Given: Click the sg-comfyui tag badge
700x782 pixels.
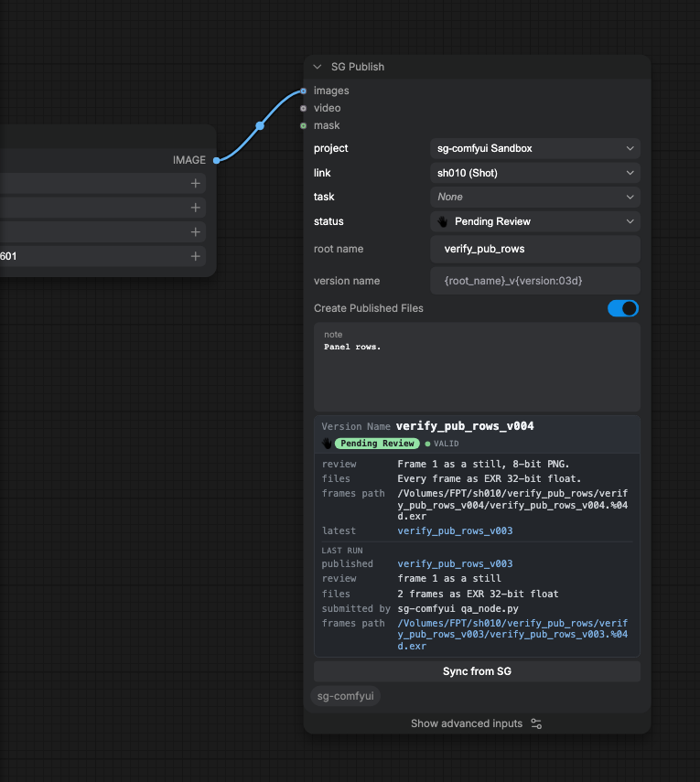Looking at the screenshot, I should [x=345, y=696].
